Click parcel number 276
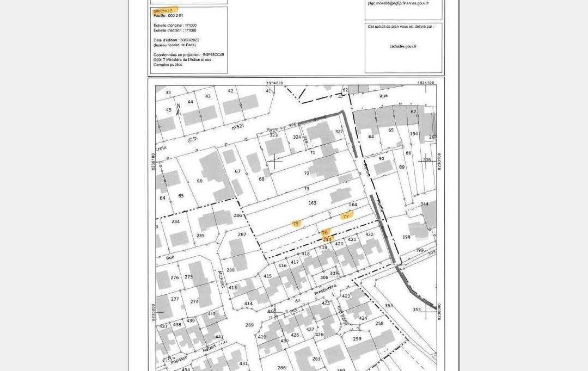Viewport: 588px width, 371px height. click(175, 277)
